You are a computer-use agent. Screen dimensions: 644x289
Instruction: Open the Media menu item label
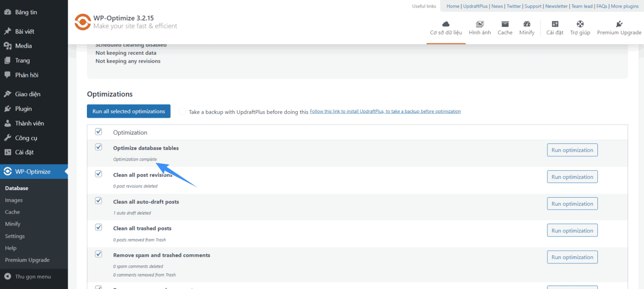[x=23, y=46]
